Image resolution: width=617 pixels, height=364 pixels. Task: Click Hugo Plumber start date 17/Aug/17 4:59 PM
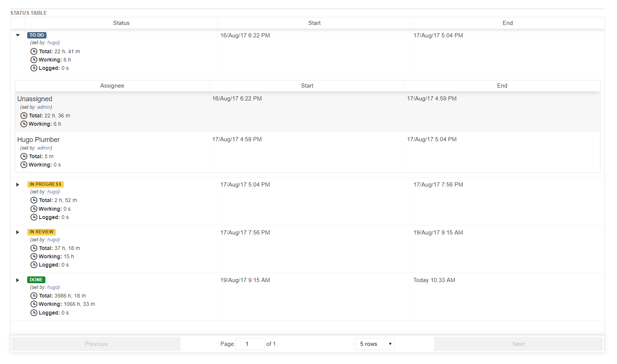pos(237,139)
